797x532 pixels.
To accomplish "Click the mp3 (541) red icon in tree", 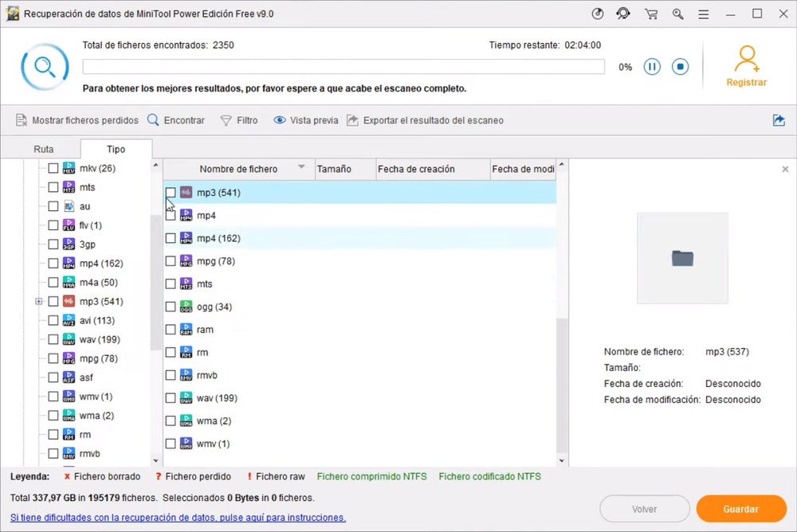I will point(69,301).
